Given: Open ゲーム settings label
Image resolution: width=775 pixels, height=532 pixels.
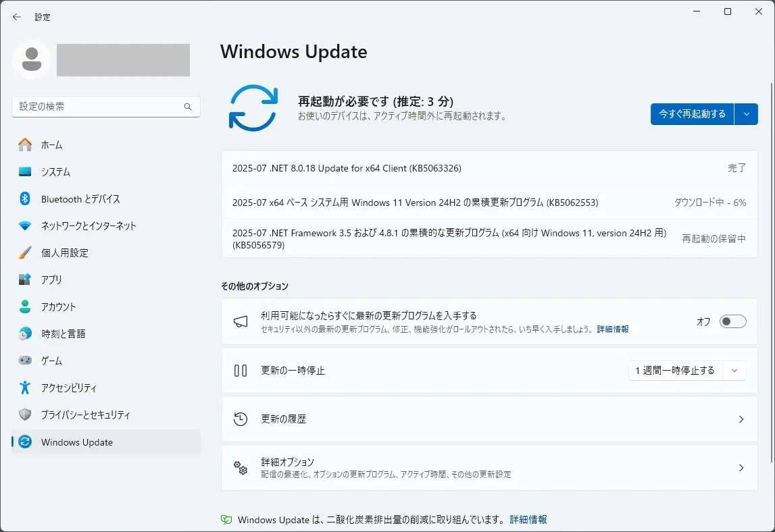Looking at the screenshot, I should 51,361.
